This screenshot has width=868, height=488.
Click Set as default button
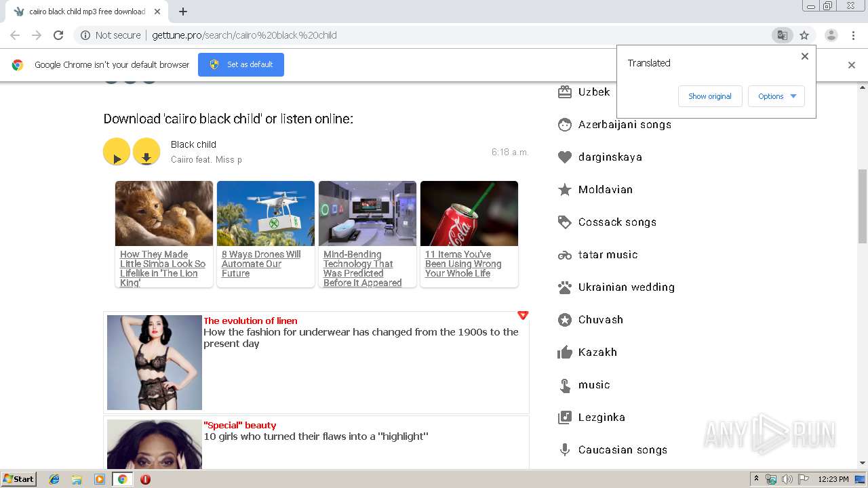tap(241, 64)
